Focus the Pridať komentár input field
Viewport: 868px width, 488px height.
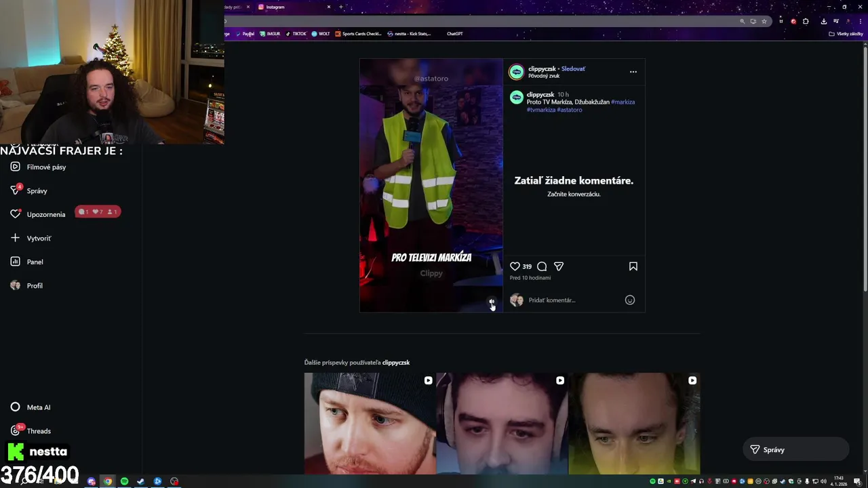574,300
